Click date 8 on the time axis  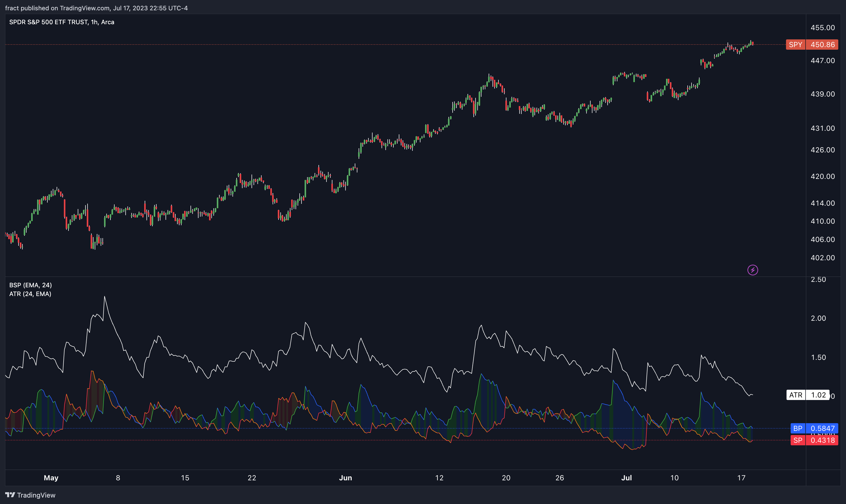118,478
